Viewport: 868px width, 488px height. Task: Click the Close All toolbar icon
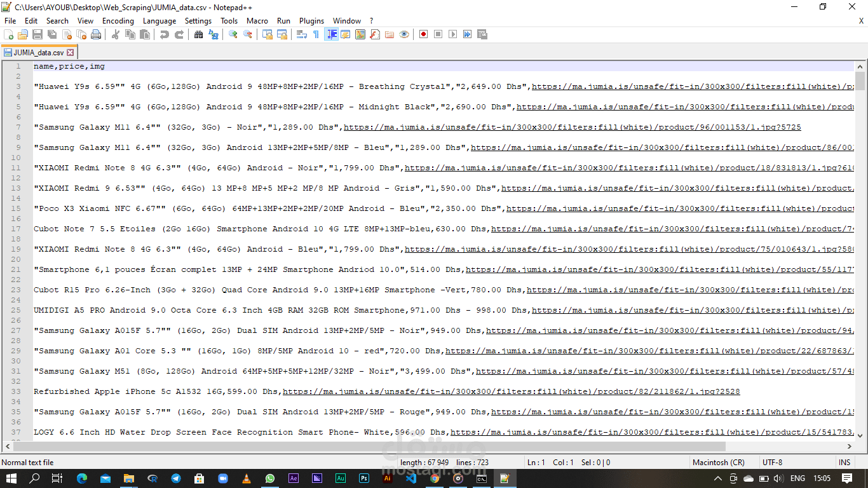coord(81,34)
